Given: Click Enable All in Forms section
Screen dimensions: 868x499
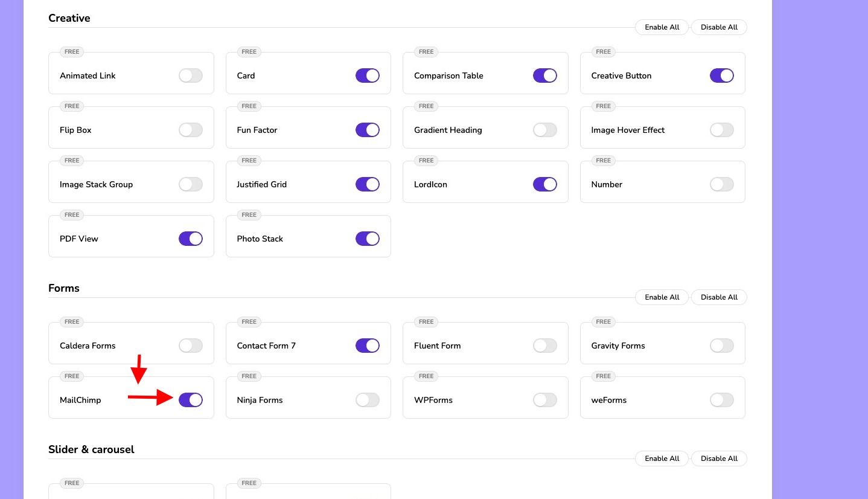Looking at the screenshot, I should (x=662, y=297).
